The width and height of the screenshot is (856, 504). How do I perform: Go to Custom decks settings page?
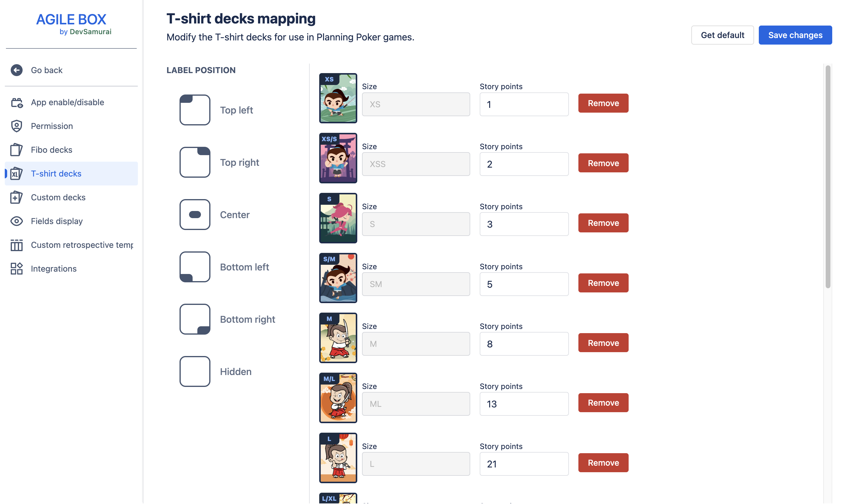pyautogui.click(x=58, y=197)
